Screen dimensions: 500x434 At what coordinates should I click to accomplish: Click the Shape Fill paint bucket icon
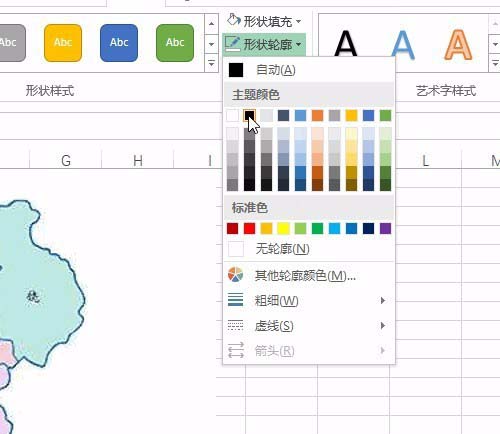(x=233, y=21)
